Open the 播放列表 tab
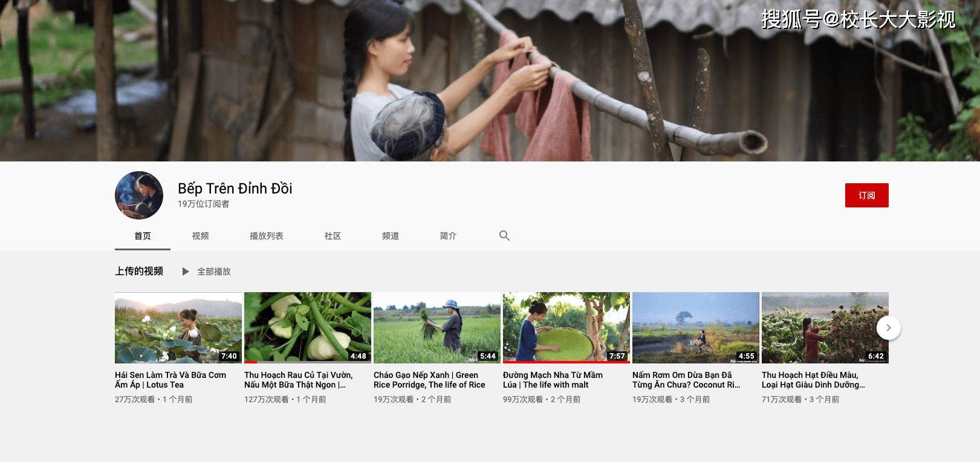Screen dimensions: 980x462 tap(267, 236)
